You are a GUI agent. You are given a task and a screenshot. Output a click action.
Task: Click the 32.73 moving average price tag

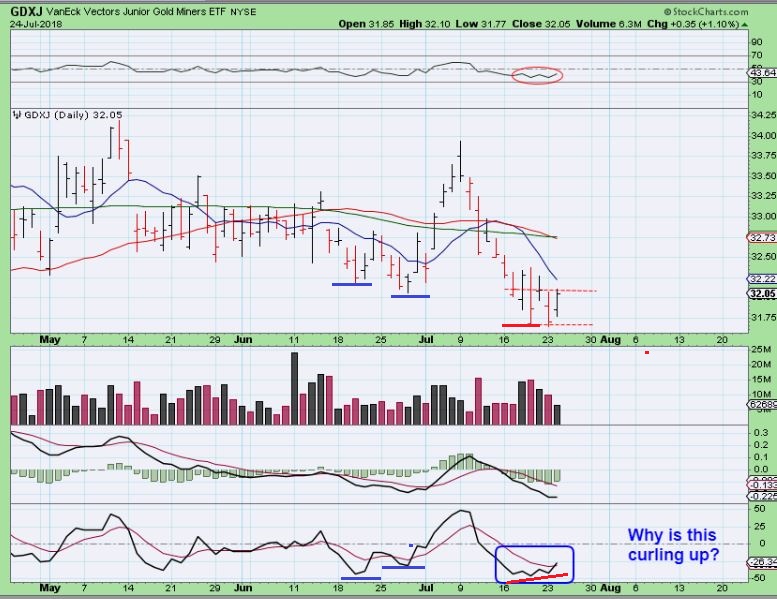point(762,238)
